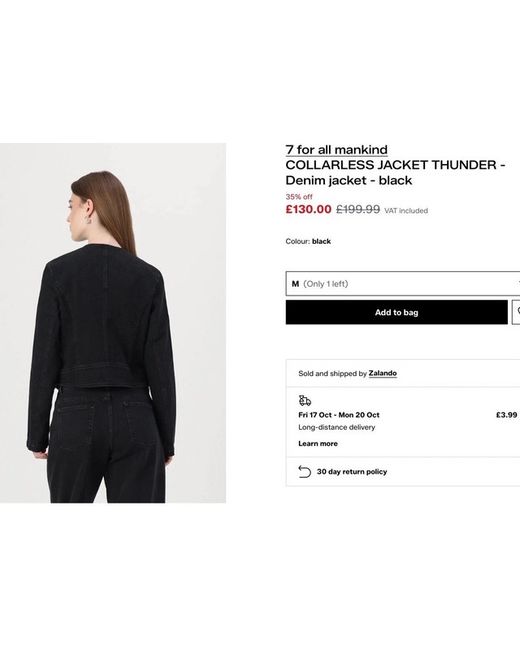Click the return arrow icon
Viewport: 520px width, 650px height.
click(304, 472)
